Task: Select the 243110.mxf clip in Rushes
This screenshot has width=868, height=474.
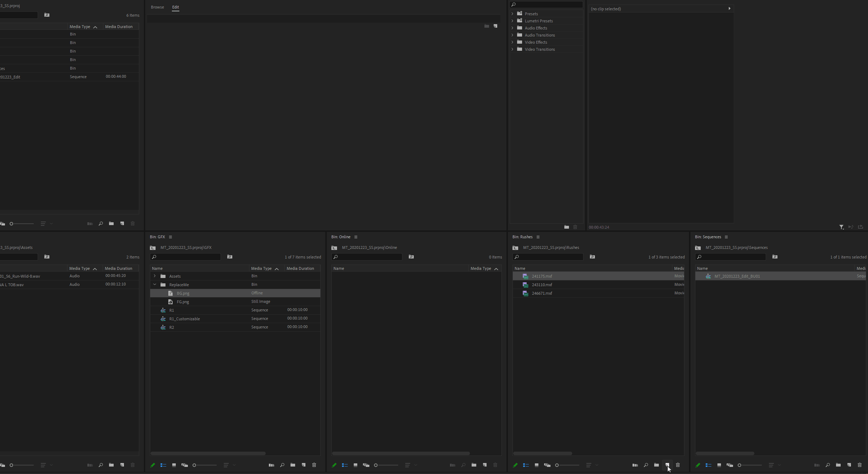Action: point(542,285)
